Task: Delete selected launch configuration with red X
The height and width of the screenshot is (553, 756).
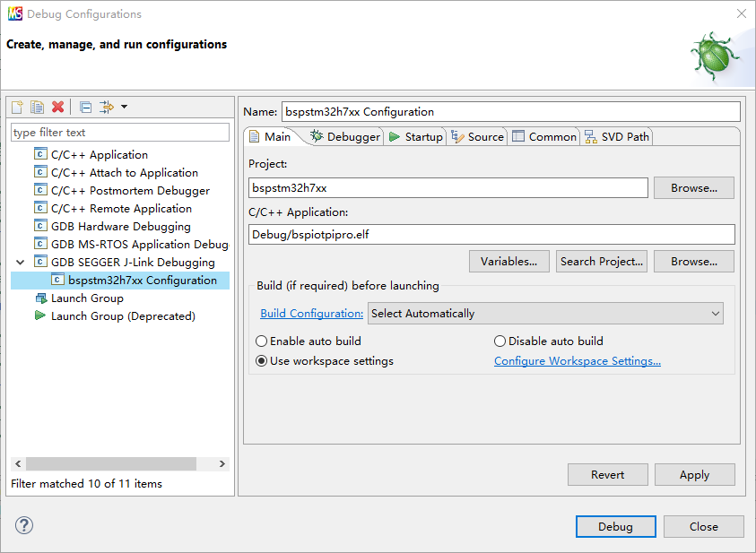Action: (58, 108)
